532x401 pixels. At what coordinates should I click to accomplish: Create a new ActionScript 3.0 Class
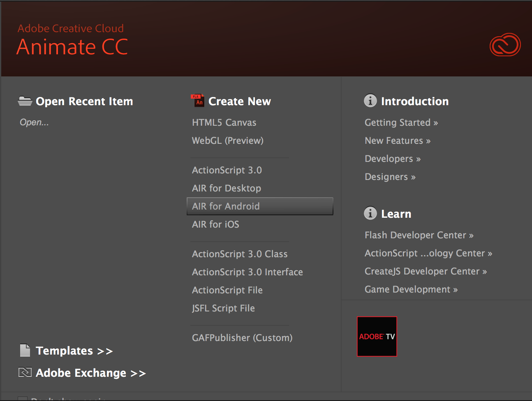[x=240, y=254]
